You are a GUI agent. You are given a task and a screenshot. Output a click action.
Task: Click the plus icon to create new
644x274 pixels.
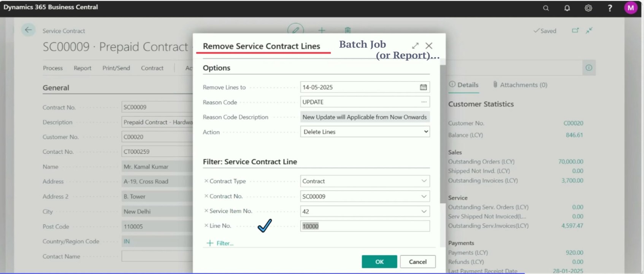click(322, 30)
